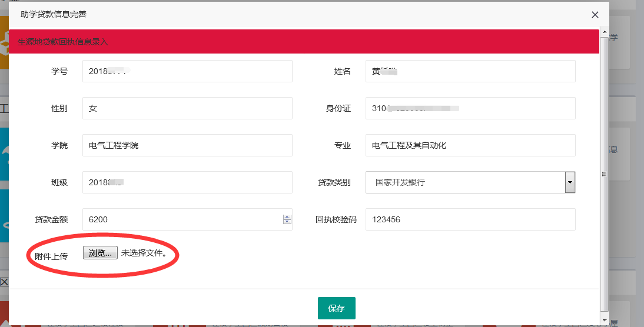The height and width of the screenshot is (327, 644).
Task: Click the dialog scrollbar's down arrow
Action: tap(604, 320)
